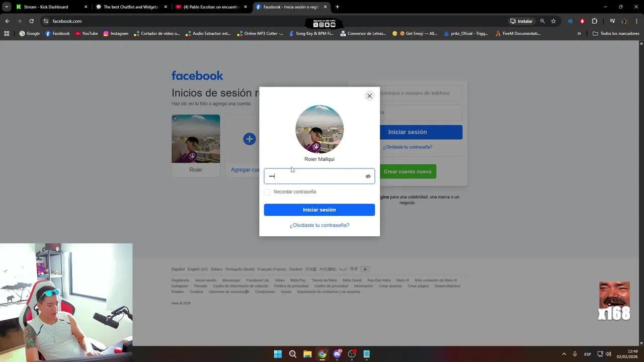Open the Chrome profile avatar

pyautogui.click(x=624, y=21)
